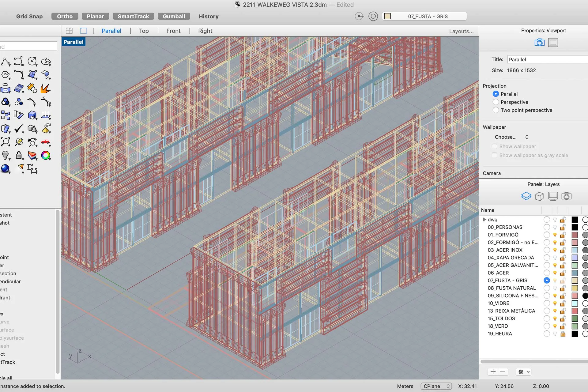Add a new layer with plus button
This screenshot has width=588, height=392.
pos(493,372)
